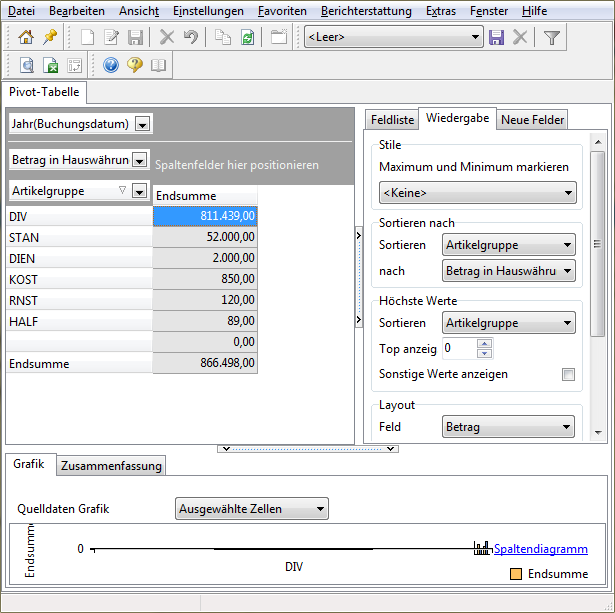This screenshot has width=615, height=613.
Task: Click the pushpin icon in toolbar
Action: 50,37
